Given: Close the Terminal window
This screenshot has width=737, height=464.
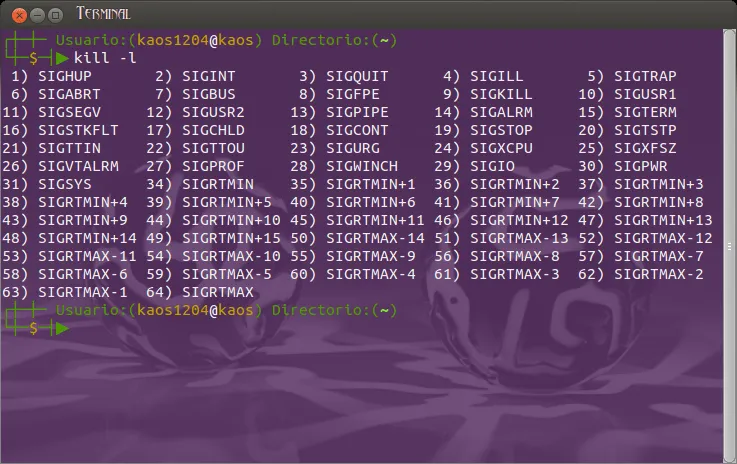Looking at the screenshot, I should pos(19,16).
